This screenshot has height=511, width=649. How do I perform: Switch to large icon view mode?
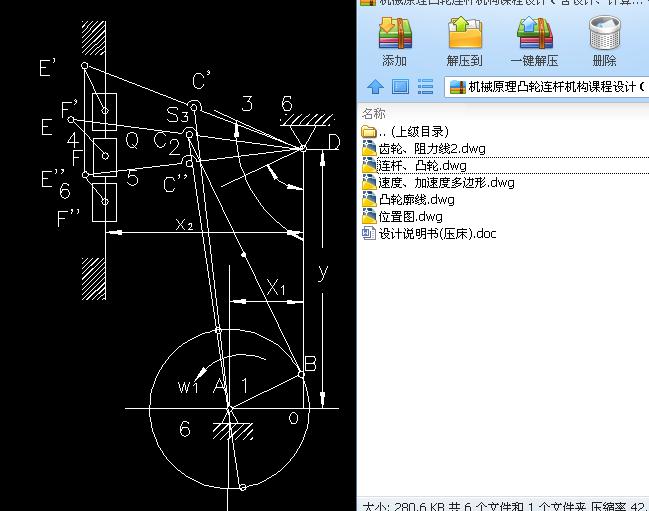400,87
